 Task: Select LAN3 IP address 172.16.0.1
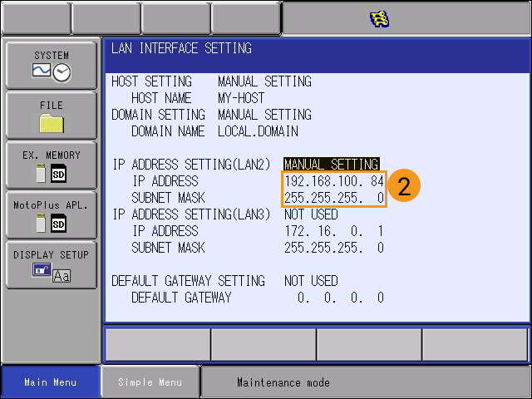[x=334, y=231]
